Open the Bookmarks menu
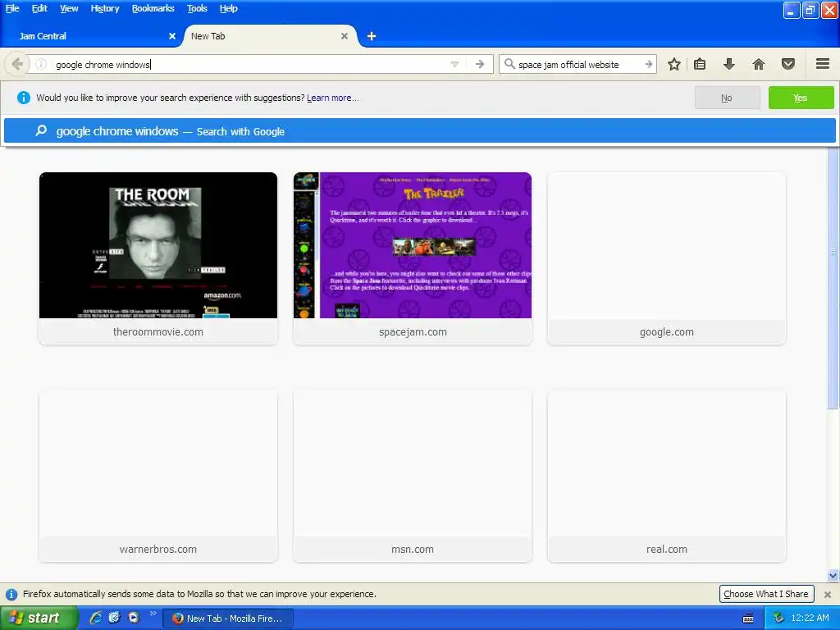 (153, 8)
